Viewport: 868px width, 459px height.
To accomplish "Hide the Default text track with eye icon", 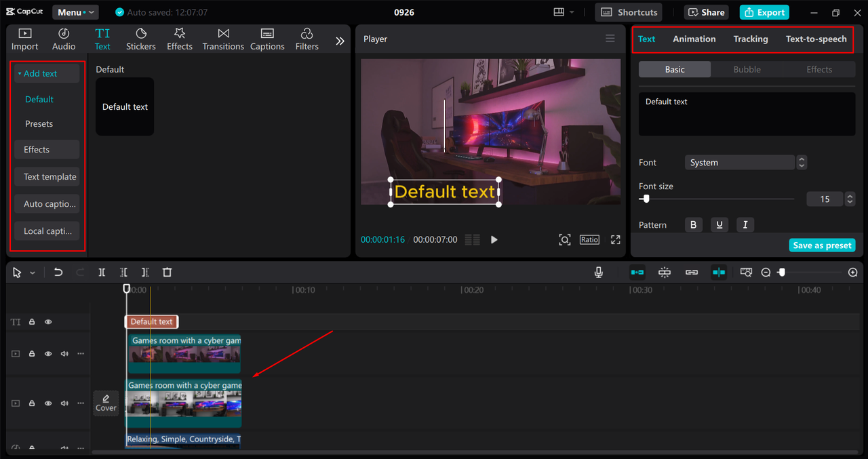I will point(48,322).
